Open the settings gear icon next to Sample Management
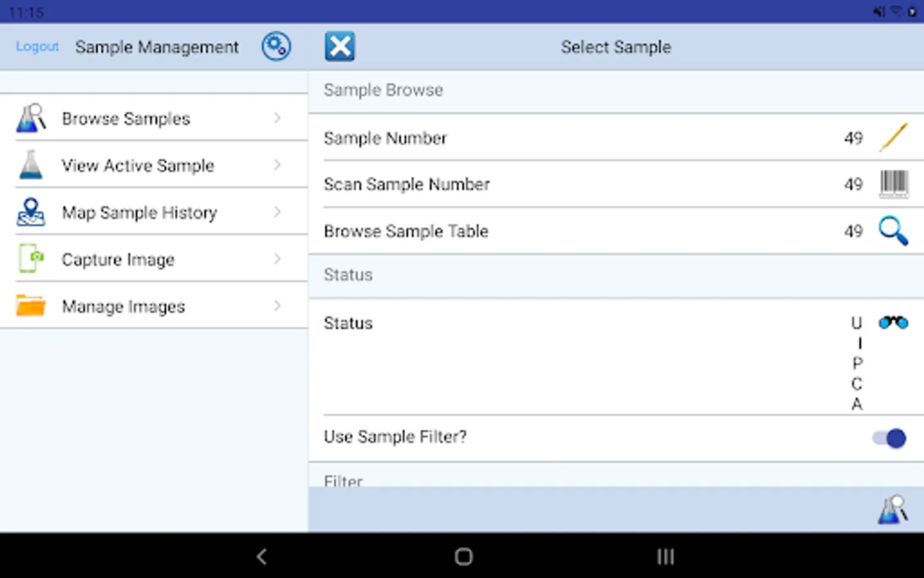Image resolution: width=924 pixels, height=578 pixels. (276, 46)
